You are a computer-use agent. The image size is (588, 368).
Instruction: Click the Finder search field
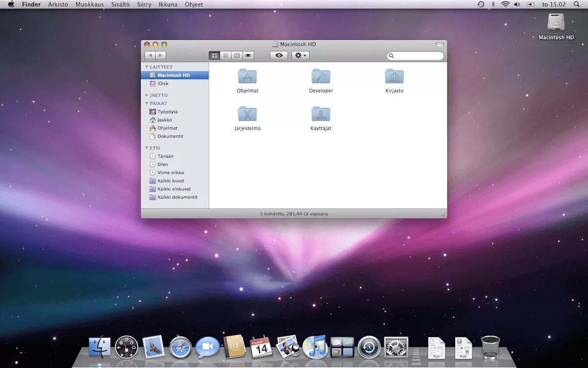point(415,56)
